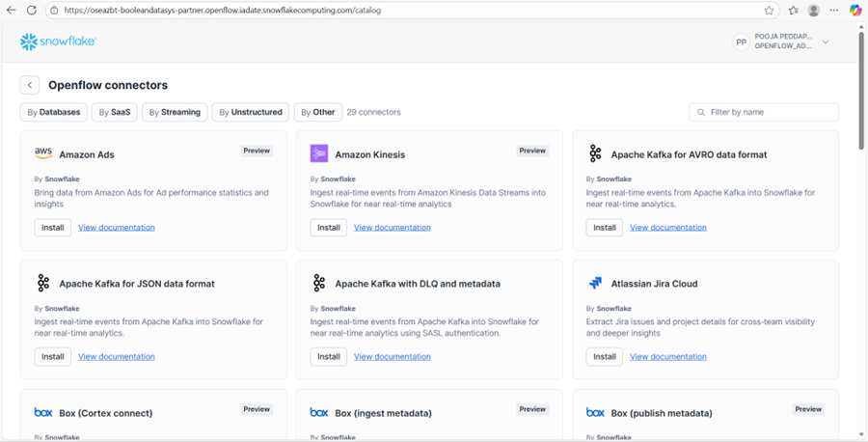
Task: Select the By Other filter tab
Action: point(317,112)
